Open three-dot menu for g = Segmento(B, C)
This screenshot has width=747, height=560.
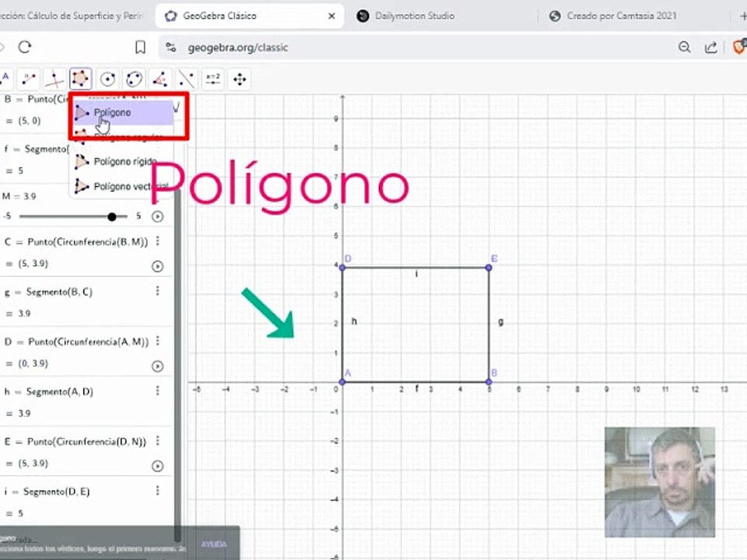pos(158,291)
